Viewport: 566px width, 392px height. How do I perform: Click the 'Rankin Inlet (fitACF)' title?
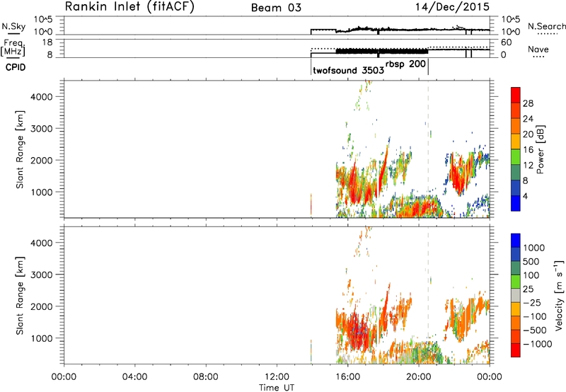point(129,6)
